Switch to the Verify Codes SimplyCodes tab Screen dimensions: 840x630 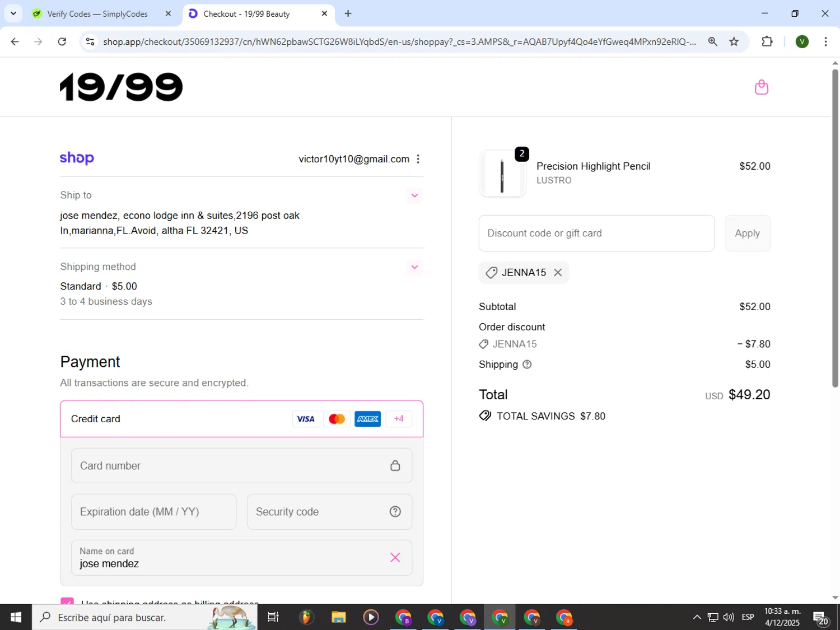[97, 14]
